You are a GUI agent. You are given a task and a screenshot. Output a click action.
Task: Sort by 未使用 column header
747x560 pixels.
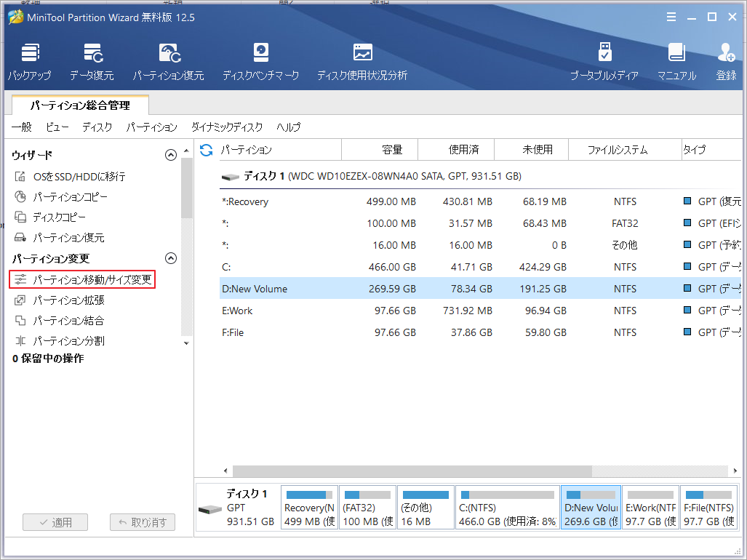coord(531,150)
